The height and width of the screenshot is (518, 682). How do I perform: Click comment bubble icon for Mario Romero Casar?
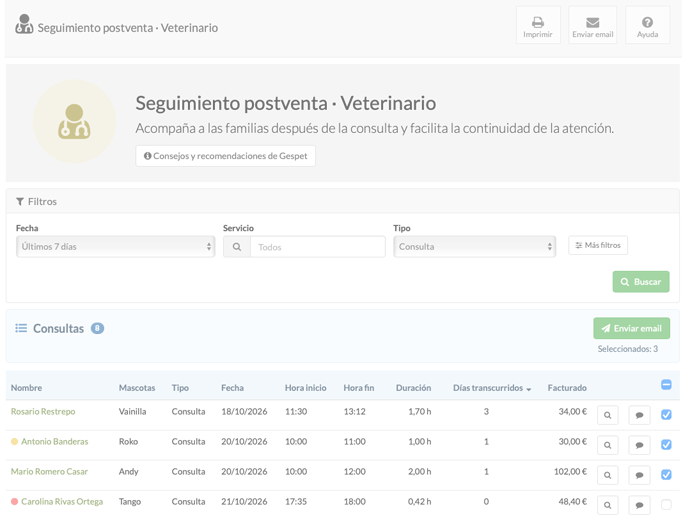point(639,475)
